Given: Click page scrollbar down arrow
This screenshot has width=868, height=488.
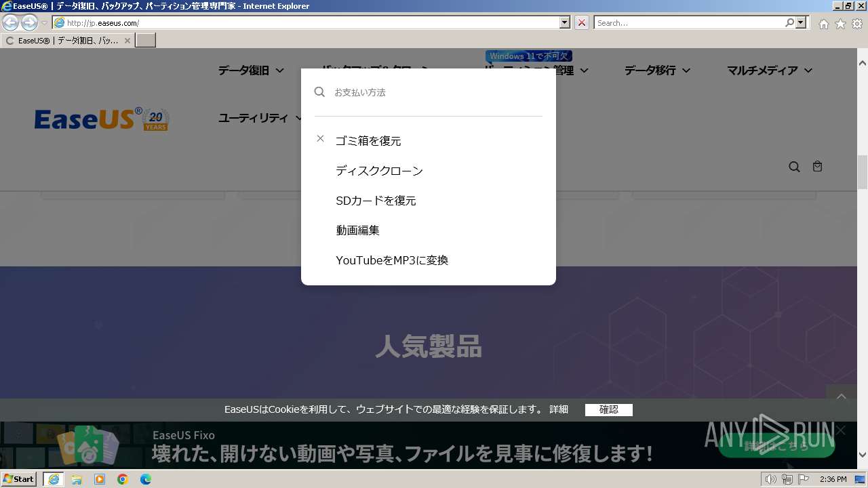Looking at the screenshot, I should point(863,455).
